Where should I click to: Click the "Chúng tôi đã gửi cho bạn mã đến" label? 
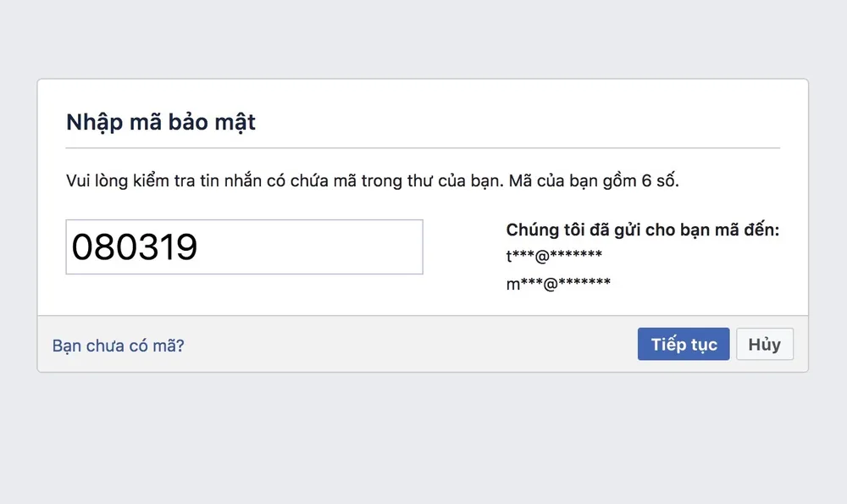point(642,230)
